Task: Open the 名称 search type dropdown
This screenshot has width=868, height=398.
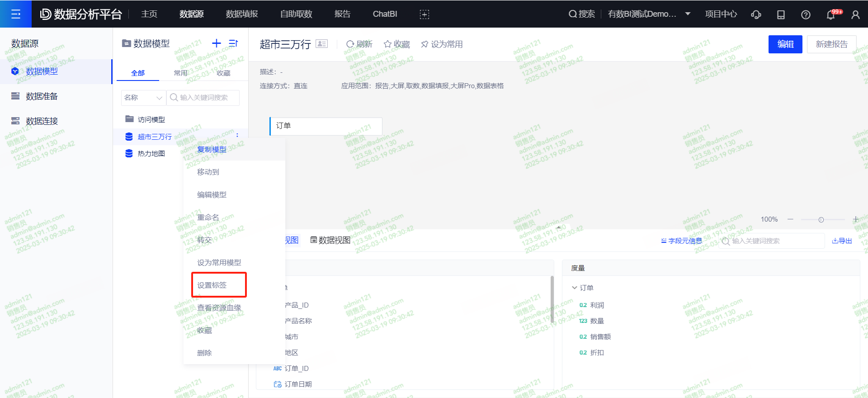Action: 143,98
